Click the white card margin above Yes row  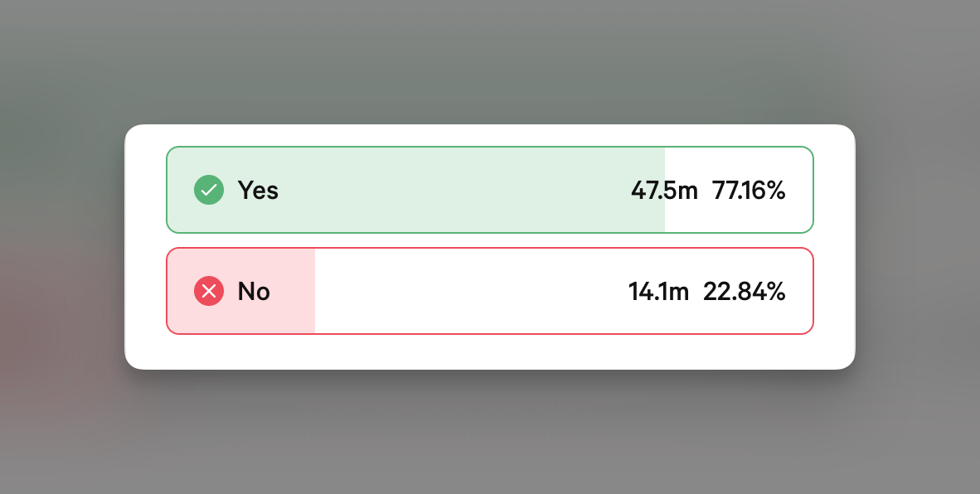pos(489,136)
